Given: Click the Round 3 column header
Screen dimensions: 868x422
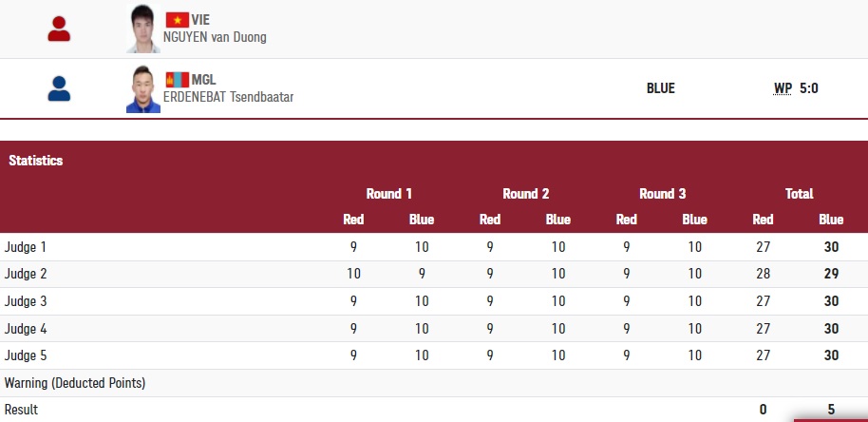Looking at the screenshot, I should tap(663, 194).
